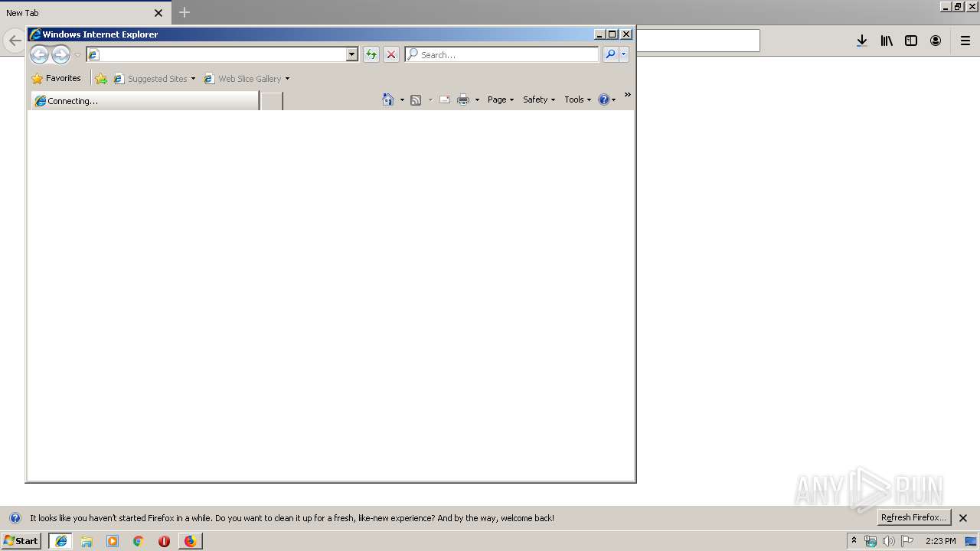Click the red Stop loading icon

(391, 54)
